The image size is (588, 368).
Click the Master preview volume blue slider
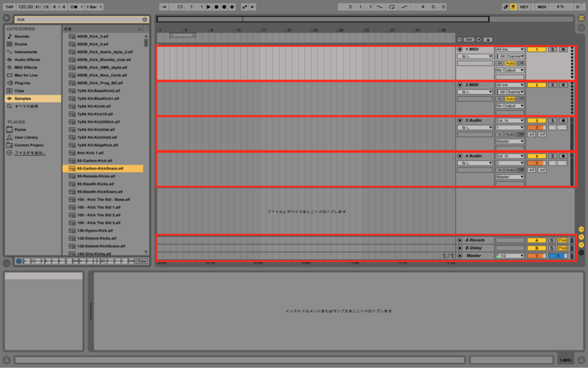(558, 256)
